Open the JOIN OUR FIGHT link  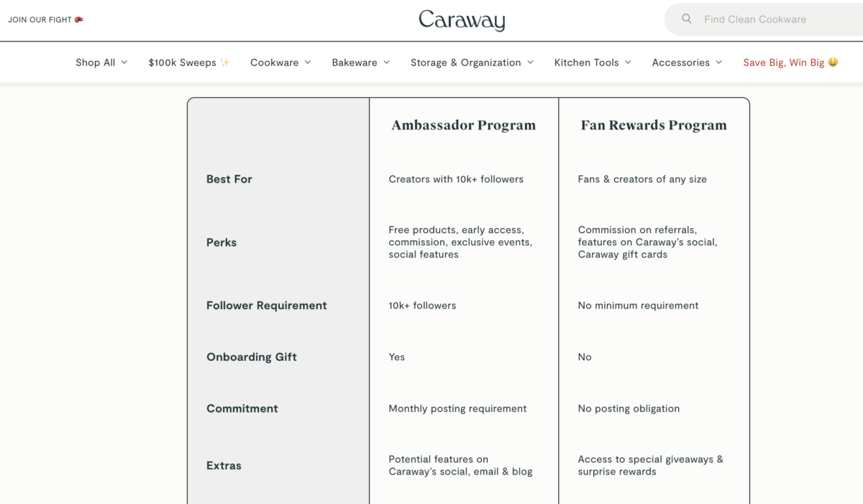46,19
